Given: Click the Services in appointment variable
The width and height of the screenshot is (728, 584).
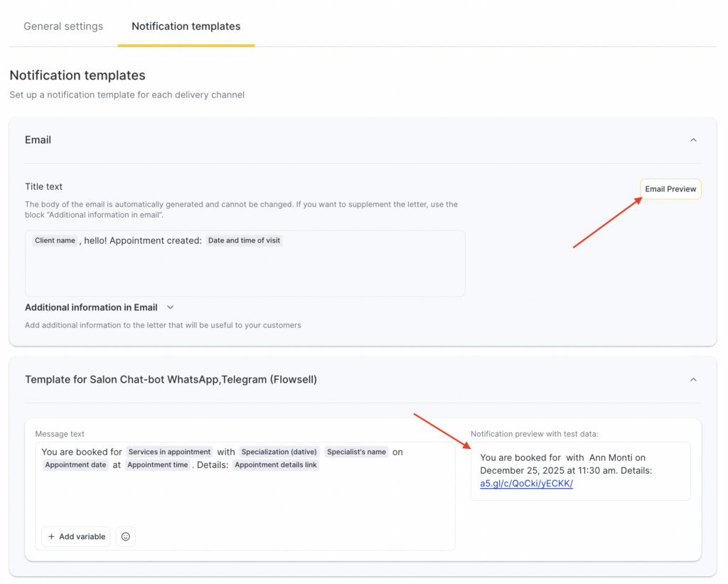Looking at the screenshot, I should 169,452.
